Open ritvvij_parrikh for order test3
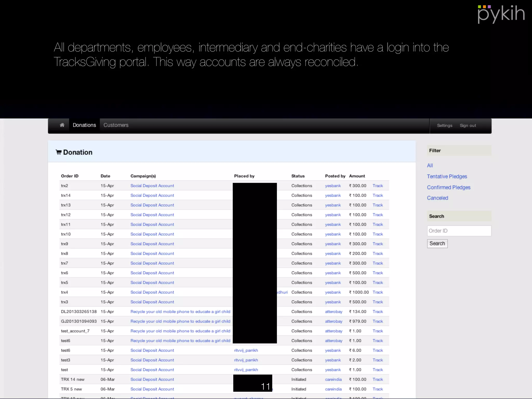Image resolution: width=532 pixels, height=399 pixels. click(x=246, y=360)
